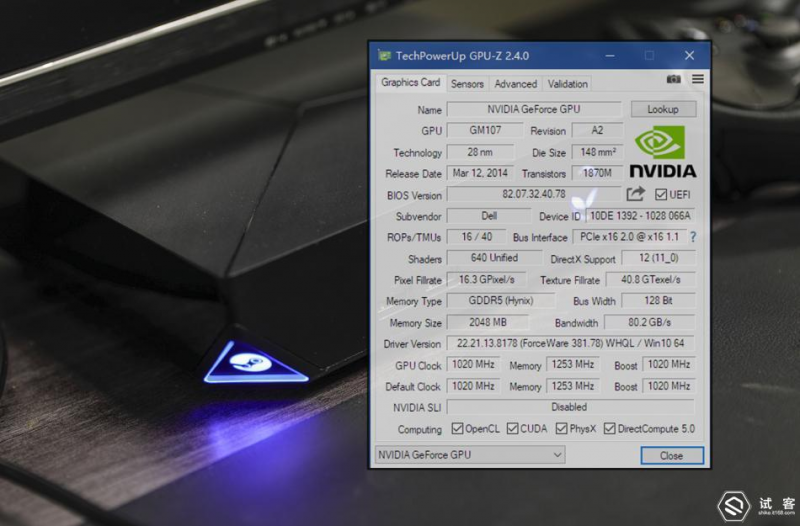The height and width of the screenshot is (526, 800).
Task: Close GPU-Z with the title bar X
Action: click(689, 56)
